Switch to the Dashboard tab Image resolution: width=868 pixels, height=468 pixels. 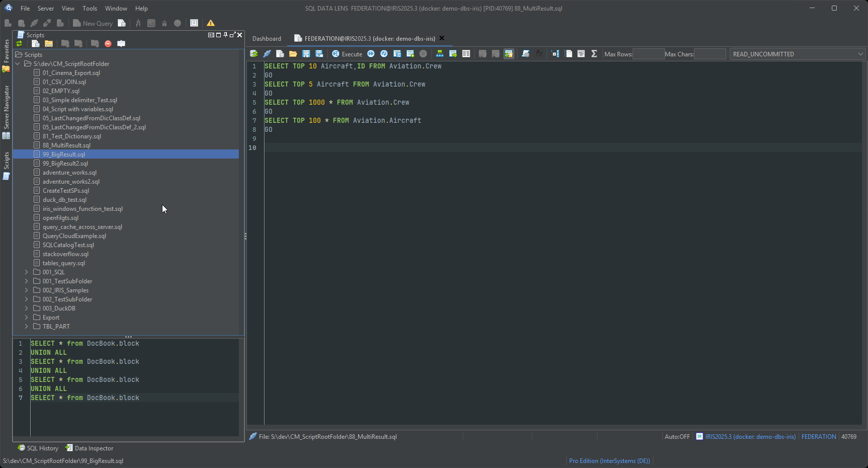point(267,39)
